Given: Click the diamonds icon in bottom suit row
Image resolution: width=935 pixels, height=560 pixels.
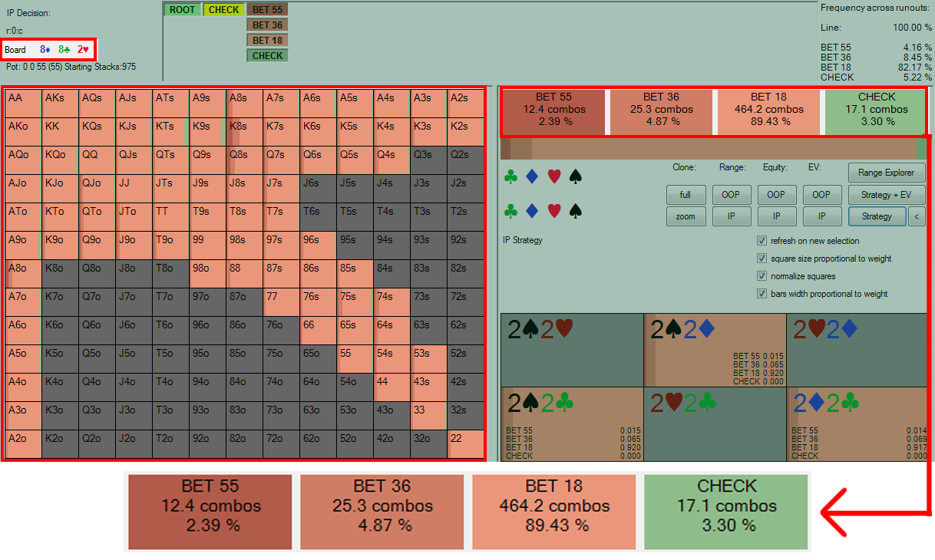Looking at the screenshot, I should click(532, 210).
